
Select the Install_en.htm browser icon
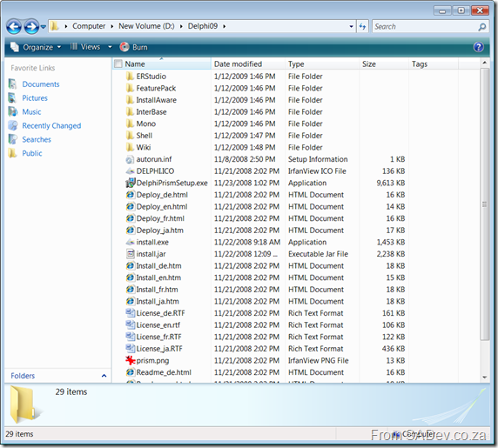pyautogui.click(x=131, y=277)
